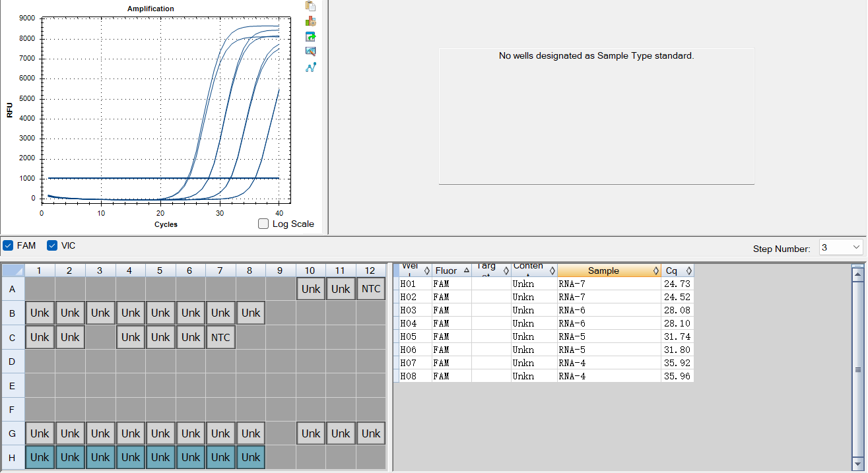Click the Cq value 35.96
The height and width of the screenshot is (473, 868).
[677, 376]
